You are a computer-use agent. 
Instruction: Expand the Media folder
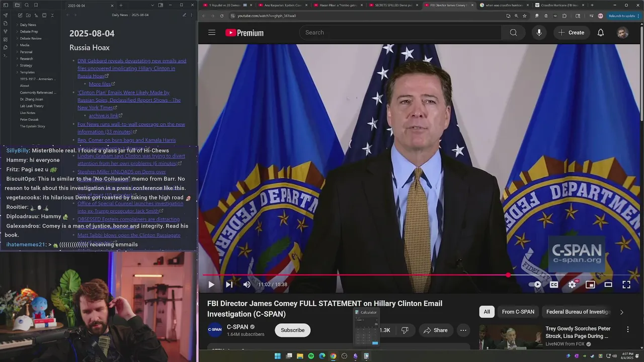click(24, 45)
